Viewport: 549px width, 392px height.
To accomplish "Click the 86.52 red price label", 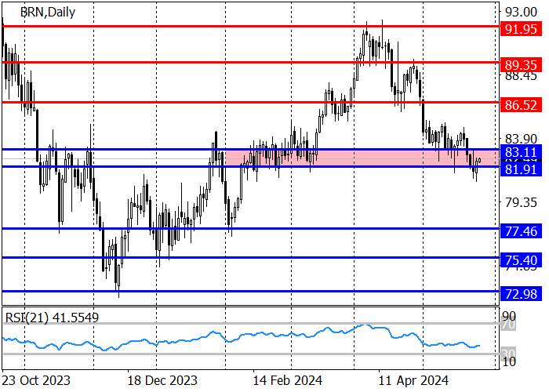I will (x=521, y=104).
